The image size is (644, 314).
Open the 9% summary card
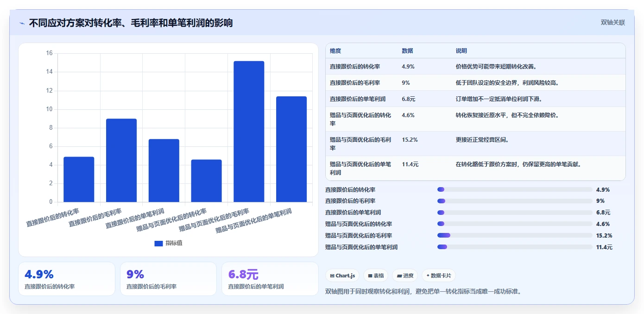tap(168, 279)
